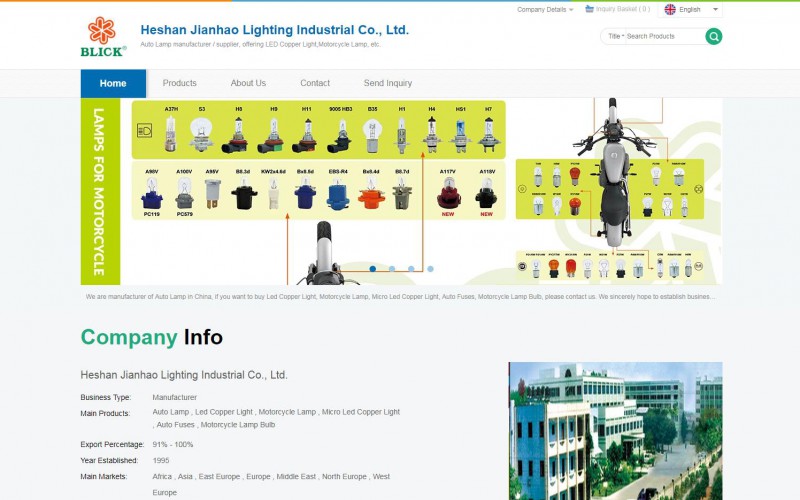Image resolution: width=800 pixels, height=500 pixels.
Task: Click the company building photo
Action: pyautogui.click(x=614, y=430)
